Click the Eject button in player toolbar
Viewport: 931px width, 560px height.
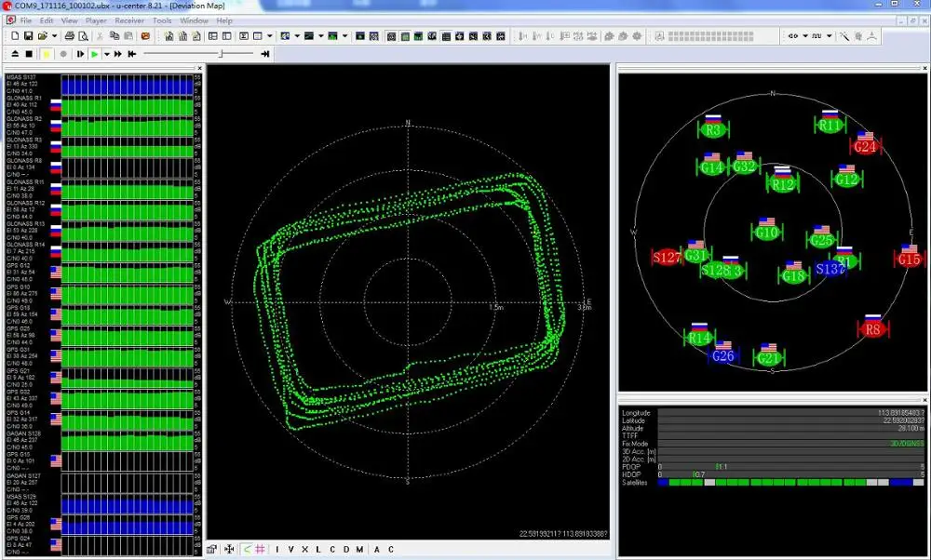pyautogui.click(x=13, y=54)
